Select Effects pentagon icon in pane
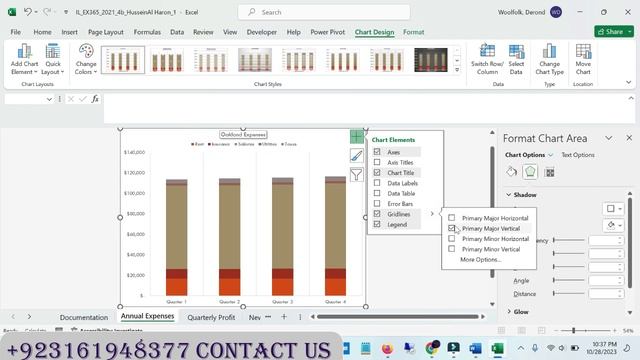 click(530, 172)
